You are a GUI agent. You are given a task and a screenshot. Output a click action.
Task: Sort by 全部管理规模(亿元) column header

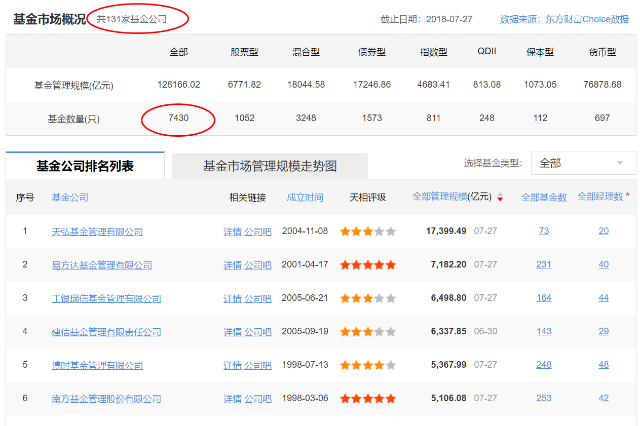click(x=452, y=197)
